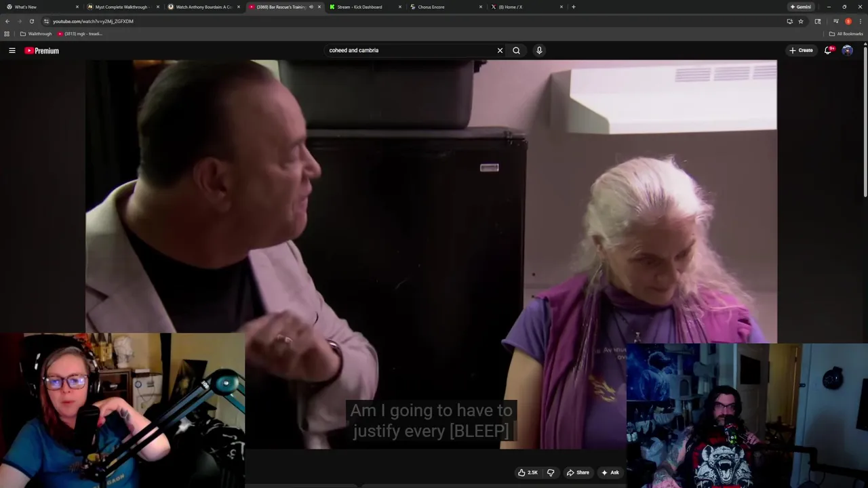Dislike the video with thumbs down
The image size is (868, 488).
tap(551, 472)
